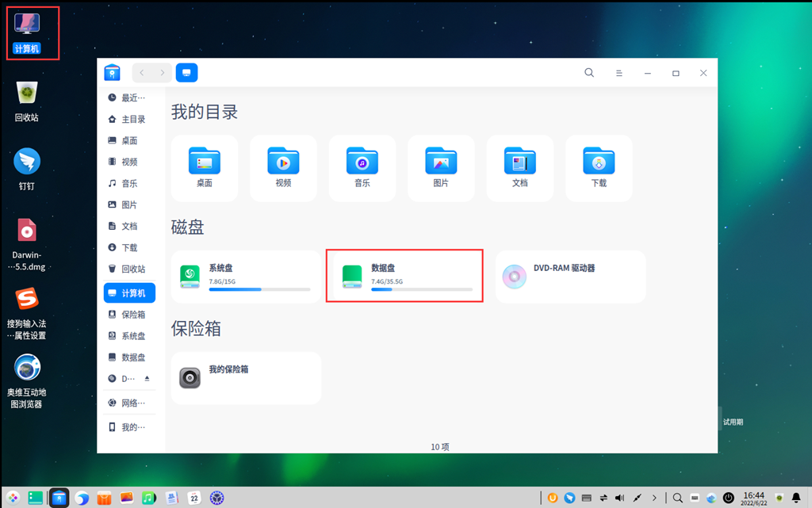Viewport: 812px width, 508px height.
Task: Open the DVD-RAM 驱动器 drive
Action: (569, 276)
